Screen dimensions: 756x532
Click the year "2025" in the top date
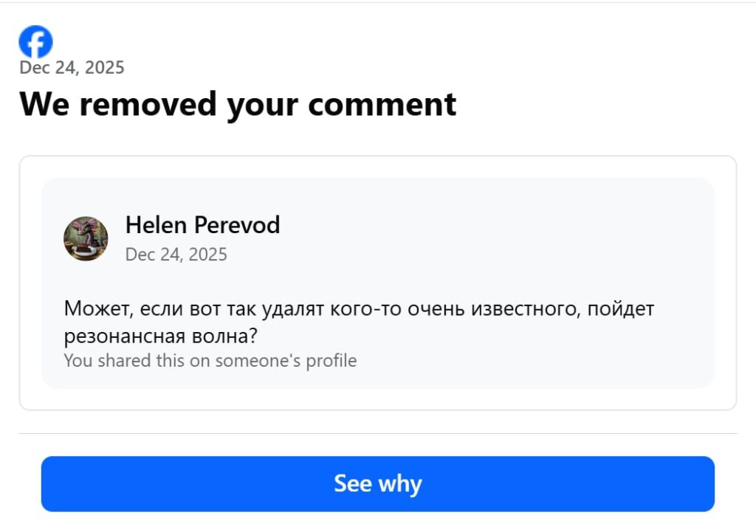[x=104, y=68]
